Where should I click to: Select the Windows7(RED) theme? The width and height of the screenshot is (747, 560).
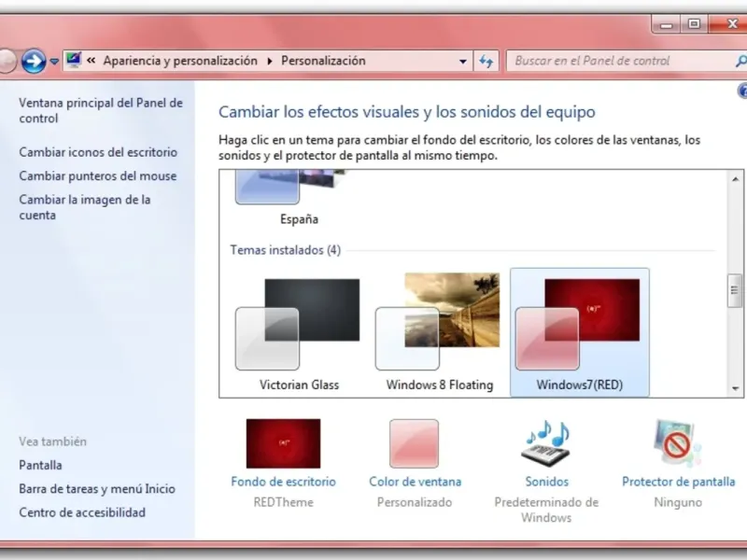pyautogui.click(x=579, y=332)
